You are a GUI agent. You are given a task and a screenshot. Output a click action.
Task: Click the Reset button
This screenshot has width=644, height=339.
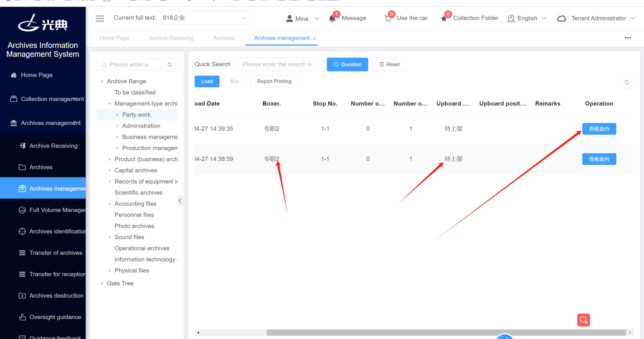click(x=389, y=64)
